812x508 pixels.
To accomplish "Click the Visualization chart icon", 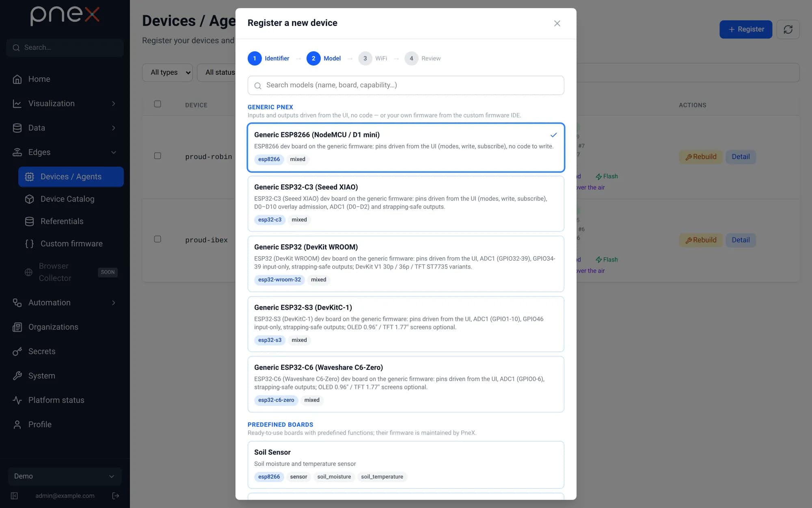I will tap(17, 104).
